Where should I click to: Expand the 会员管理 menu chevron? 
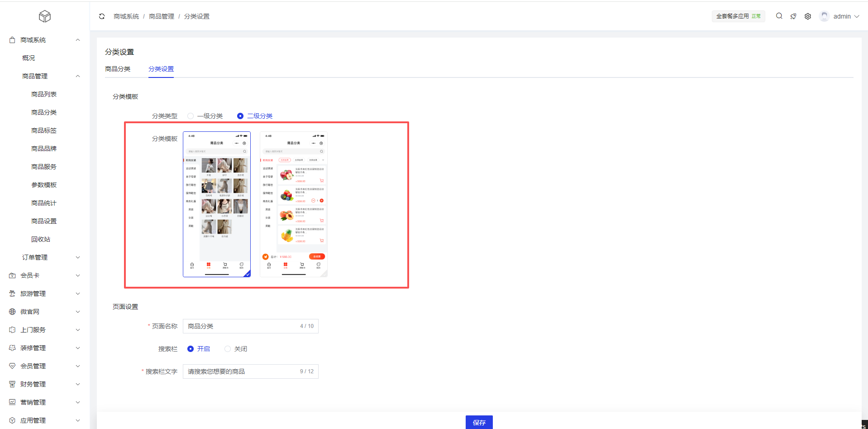78,366
